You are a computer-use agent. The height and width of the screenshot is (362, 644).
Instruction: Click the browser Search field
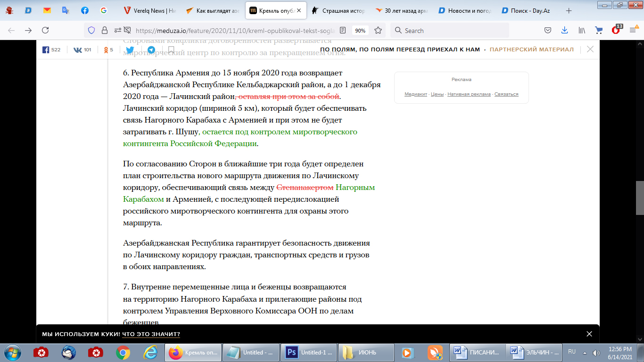[x=449, y=31]
